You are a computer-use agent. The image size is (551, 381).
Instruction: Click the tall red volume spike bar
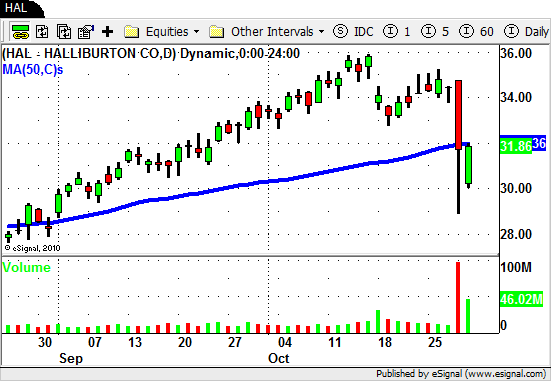(x=458, y=297)
